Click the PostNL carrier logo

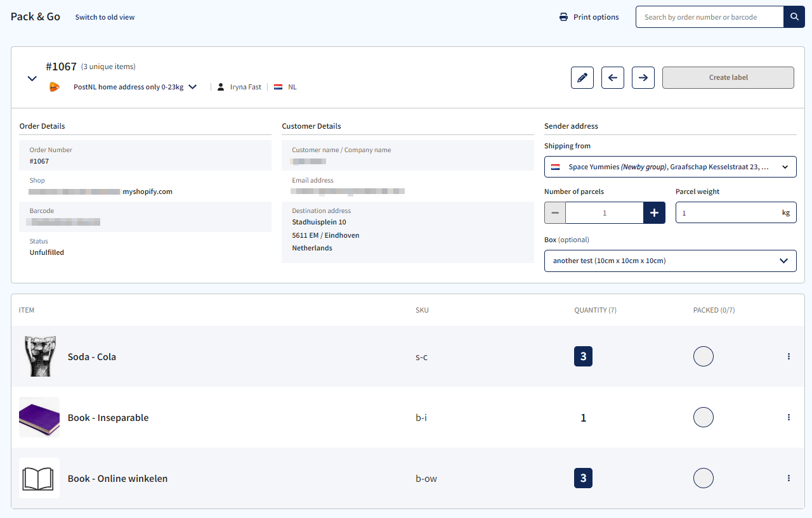(54, 86)
